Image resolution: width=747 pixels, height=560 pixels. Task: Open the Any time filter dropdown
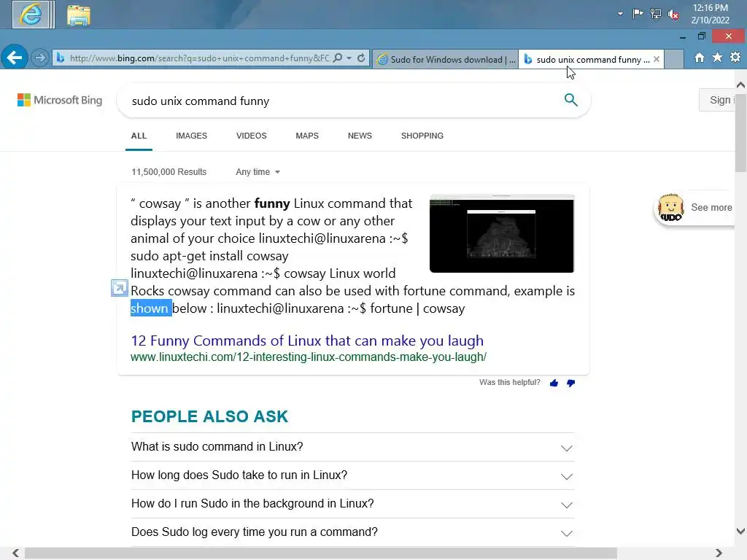pos(258,172)
